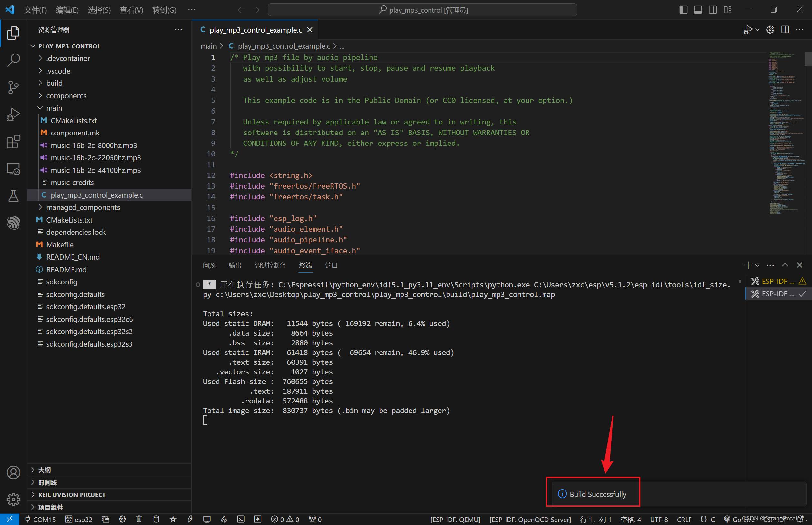The image size is (812, 525).
Task: Click the UTF-8 encoding indicator
Action: 659,520
